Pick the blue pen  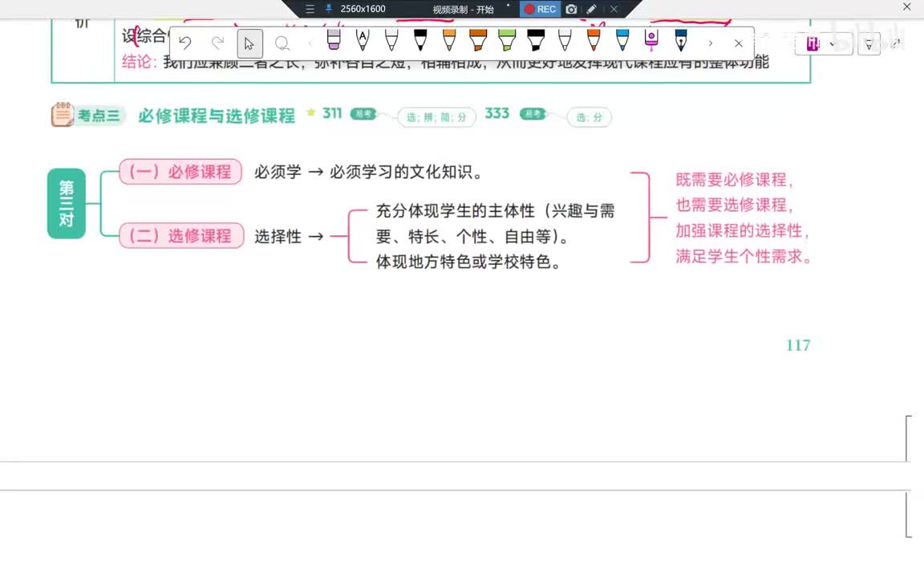(622, 39)
